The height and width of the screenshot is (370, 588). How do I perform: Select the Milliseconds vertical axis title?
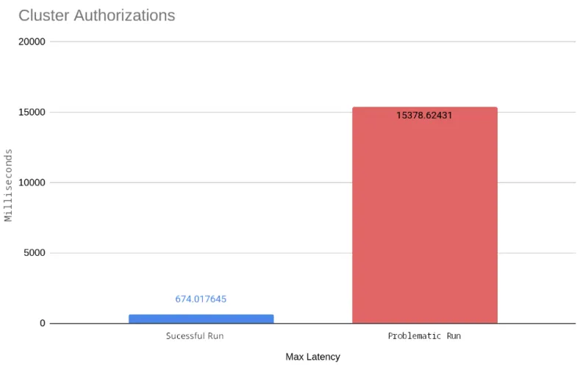coord(9,185)
